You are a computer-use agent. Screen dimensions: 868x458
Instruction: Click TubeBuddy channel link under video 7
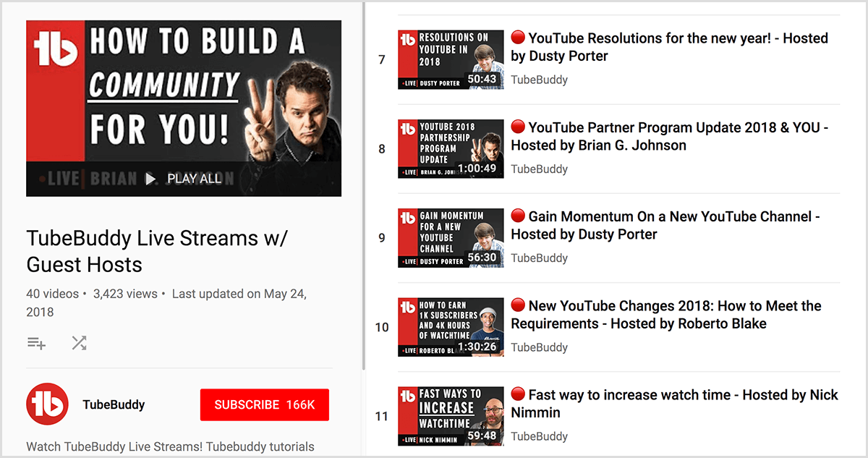click(539, 80)
